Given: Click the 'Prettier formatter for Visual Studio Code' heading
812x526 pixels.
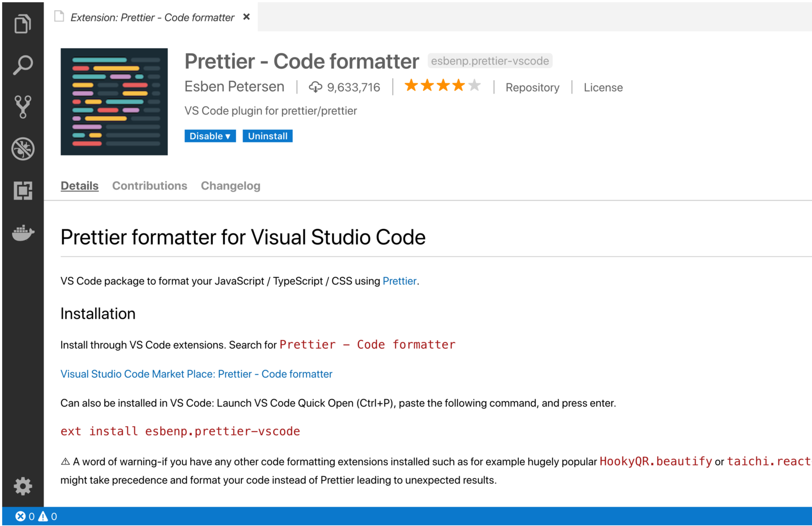Looking at the screenshot, I should tap(243, 237).
